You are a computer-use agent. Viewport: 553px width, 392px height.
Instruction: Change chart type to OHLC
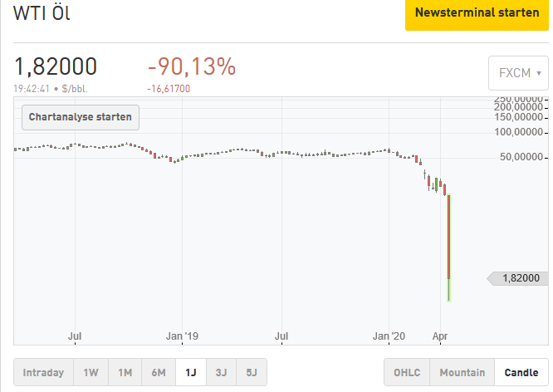[x=407, y=372]
